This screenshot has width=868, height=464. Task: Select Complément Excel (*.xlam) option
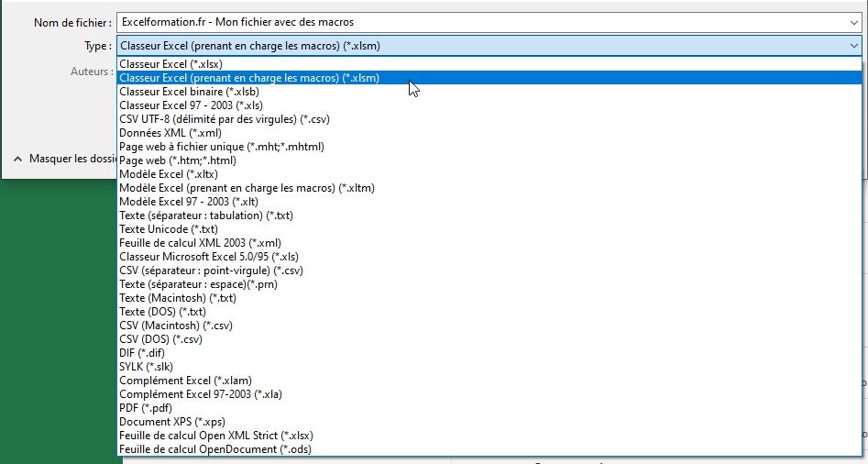(x=185, y=381)
